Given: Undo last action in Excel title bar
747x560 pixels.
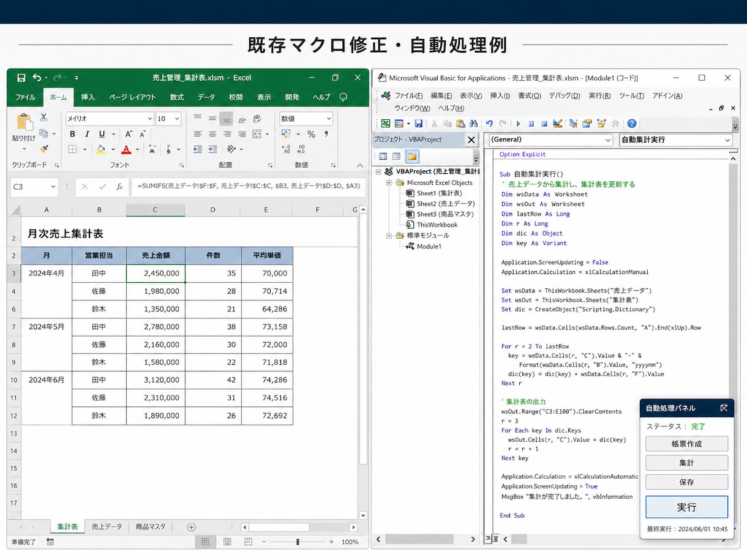Looking at the screenshot, I should 37,78.
